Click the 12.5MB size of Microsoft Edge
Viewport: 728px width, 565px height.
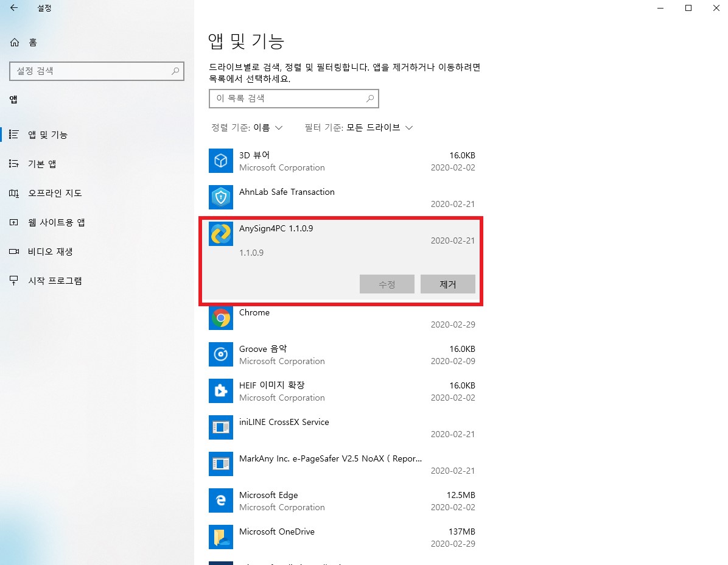[x=461, y=495]
